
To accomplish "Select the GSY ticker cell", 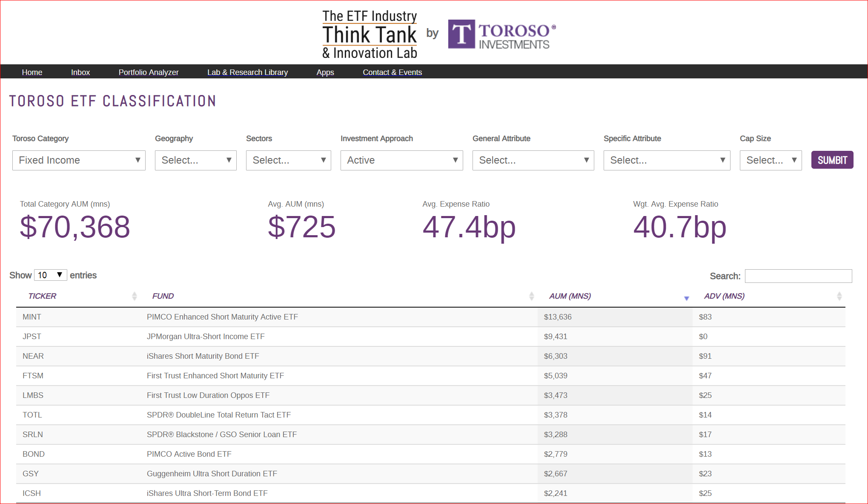I will (x=31, y=474).
